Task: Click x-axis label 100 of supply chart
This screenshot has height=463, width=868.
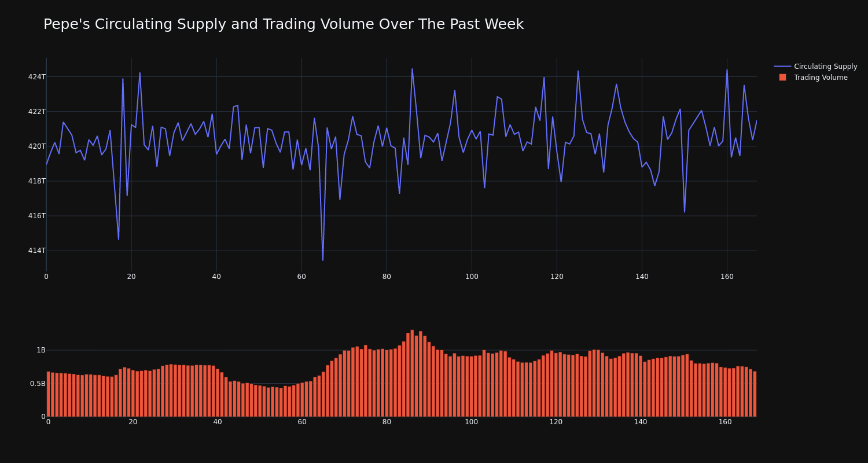Action: click(472, 277)
